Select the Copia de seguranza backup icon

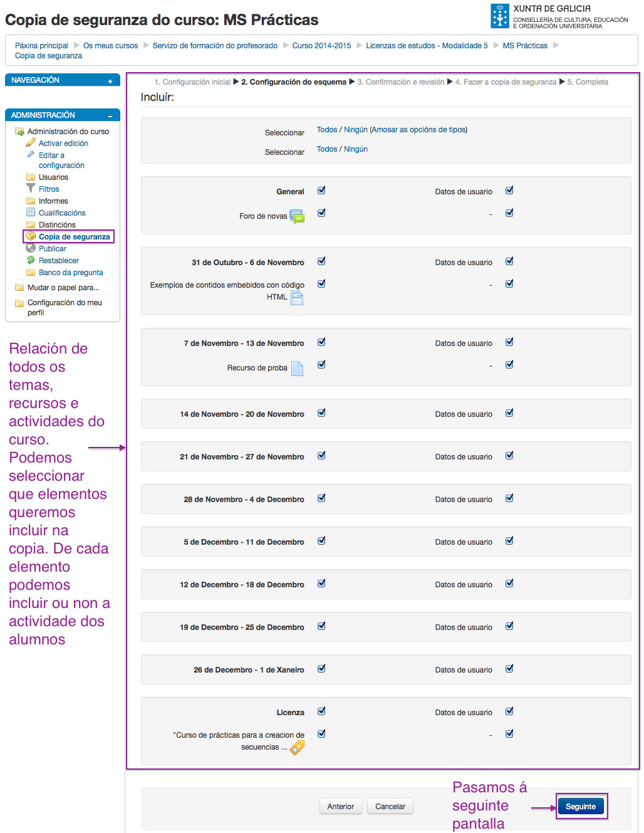(x=31, y=236)
